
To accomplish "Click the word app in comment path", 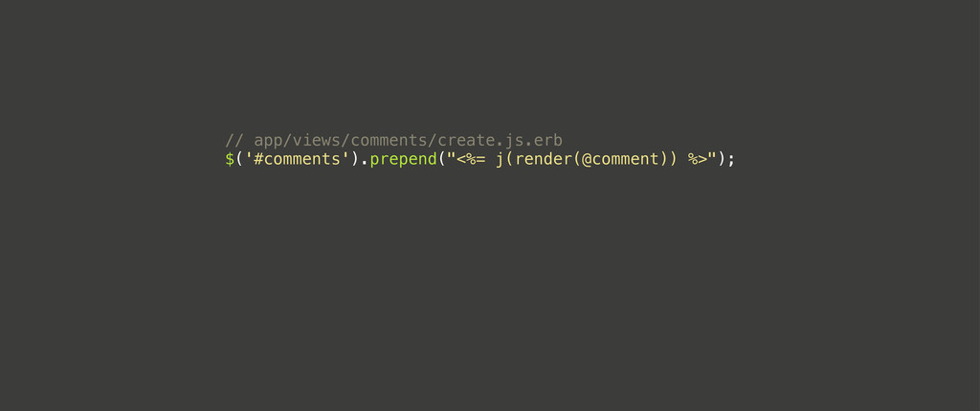I will [268, 142].
